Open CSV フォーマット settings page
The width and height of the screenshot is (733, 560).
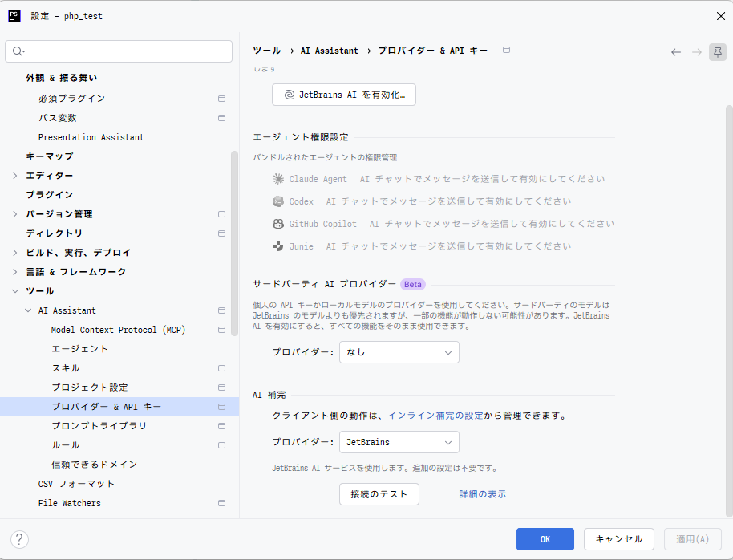click(x=76, y=484)
